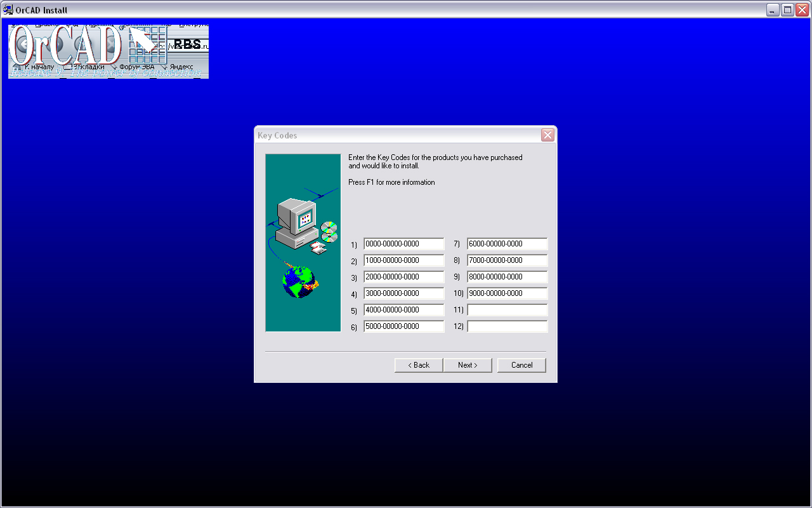Viewport: 812px width, 508px height.
Task: Focus key code field 8 with 7000-00000-0000
Action: click(x=507, y=260)
